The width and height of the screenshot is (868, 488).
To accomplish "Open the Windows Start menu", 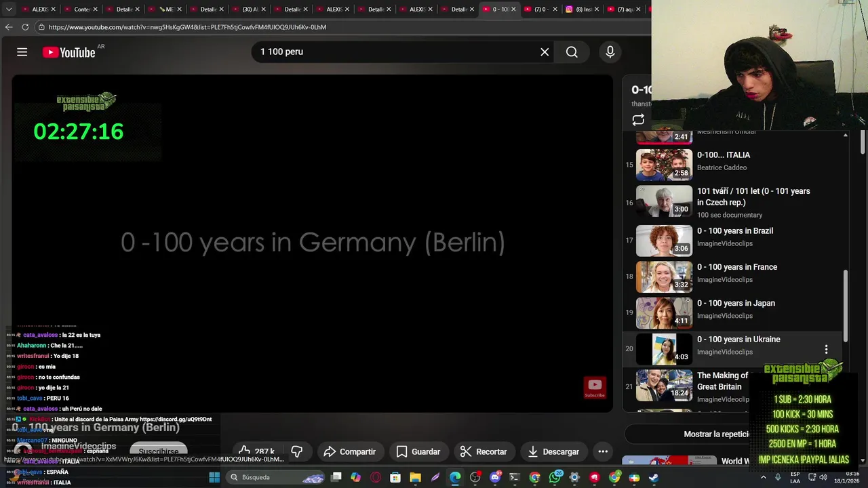I will [x=214, y=477].
